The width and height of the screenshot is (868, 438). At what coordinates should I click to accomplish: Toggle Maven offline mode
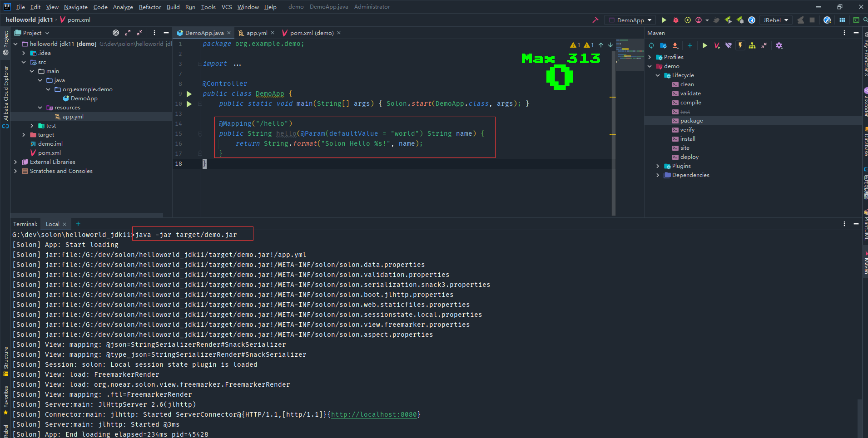coord(729,45)
